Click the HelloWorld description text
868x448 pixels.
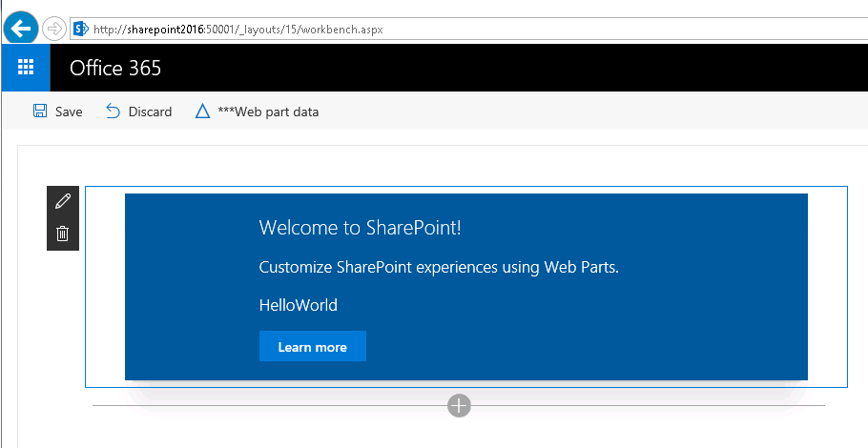[299, 305]
